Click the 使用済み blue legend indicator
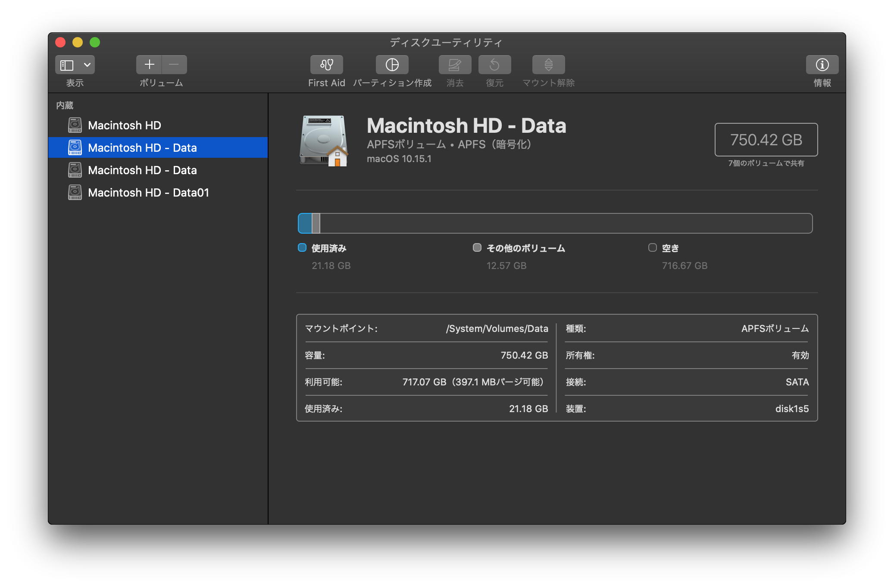The image size is (894, 588). point(302,247)
